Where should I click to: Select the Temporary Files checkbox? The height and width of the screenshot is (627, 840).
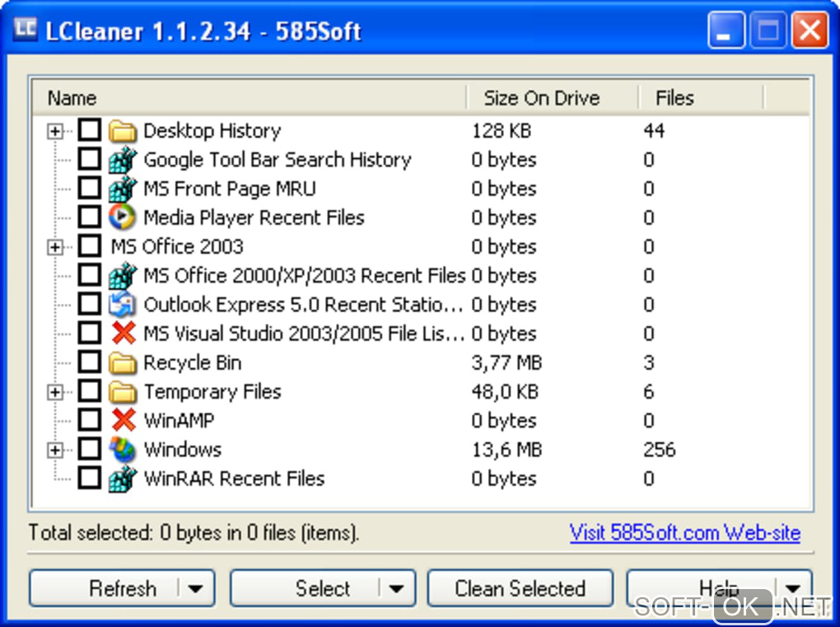[89, 391]
